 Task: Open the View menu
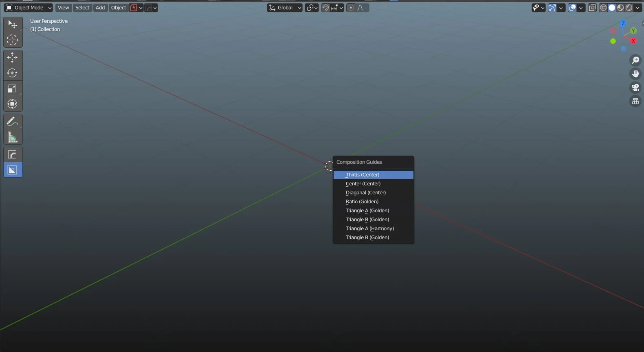tap(63, 8)
